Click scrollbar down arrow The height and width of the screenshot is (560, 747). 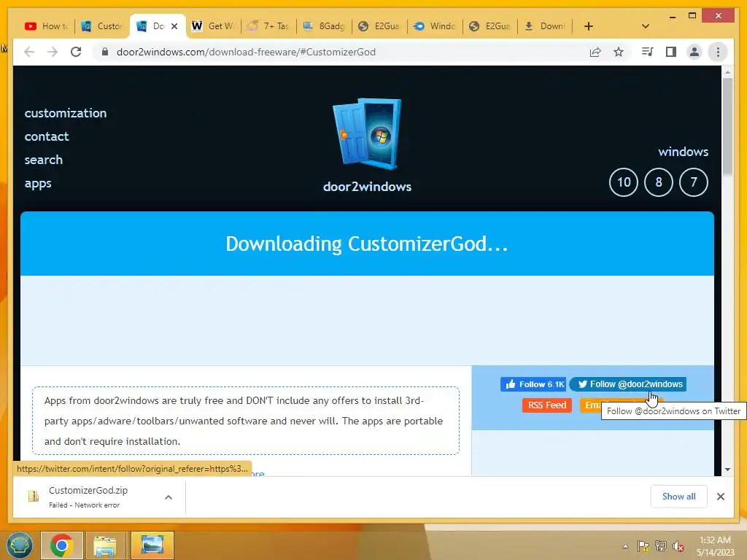727,470
